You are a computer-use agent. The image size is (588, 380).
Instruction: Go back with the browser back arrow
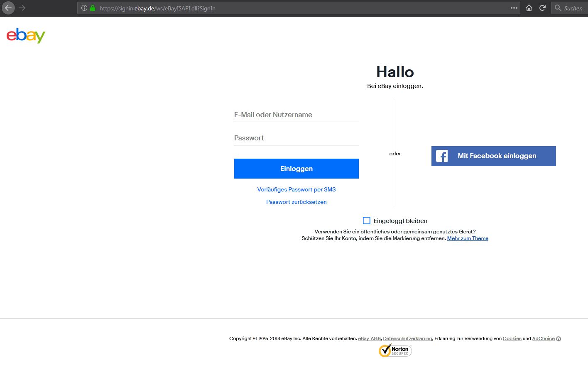click(8, 8)
